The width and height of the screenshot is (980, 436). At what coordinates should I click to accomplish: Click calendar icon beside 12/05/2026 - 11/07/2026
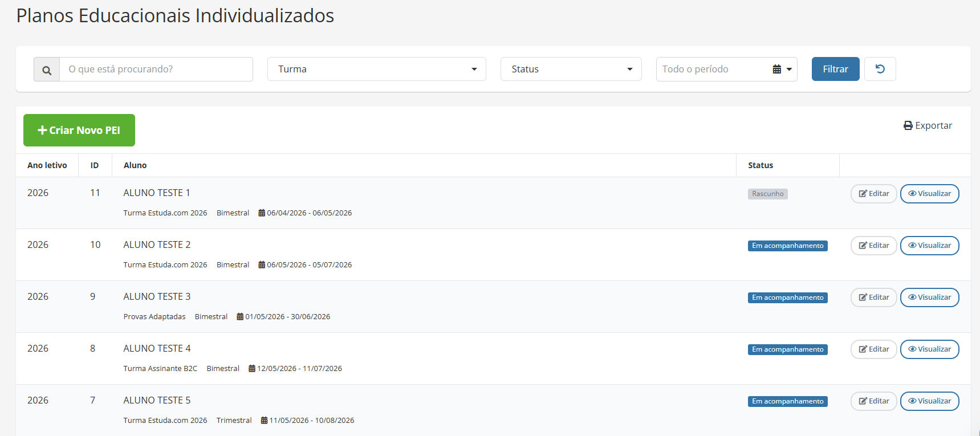click(x=252, y=368)
